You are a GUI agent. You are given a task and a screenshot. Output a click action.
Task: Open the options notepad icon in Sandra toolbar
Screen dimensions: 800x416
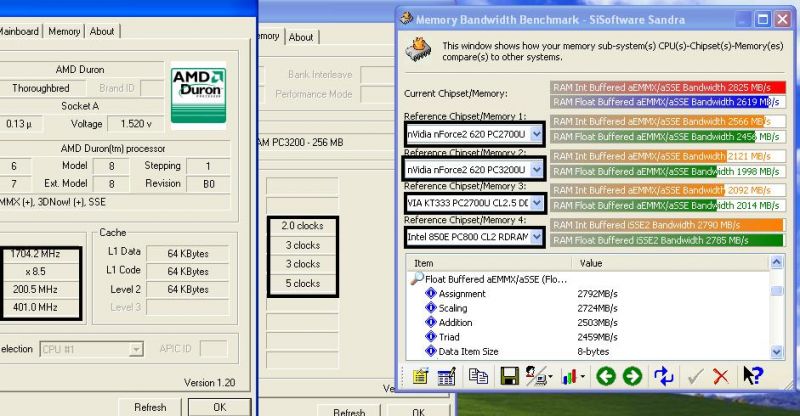pos(420,377)
